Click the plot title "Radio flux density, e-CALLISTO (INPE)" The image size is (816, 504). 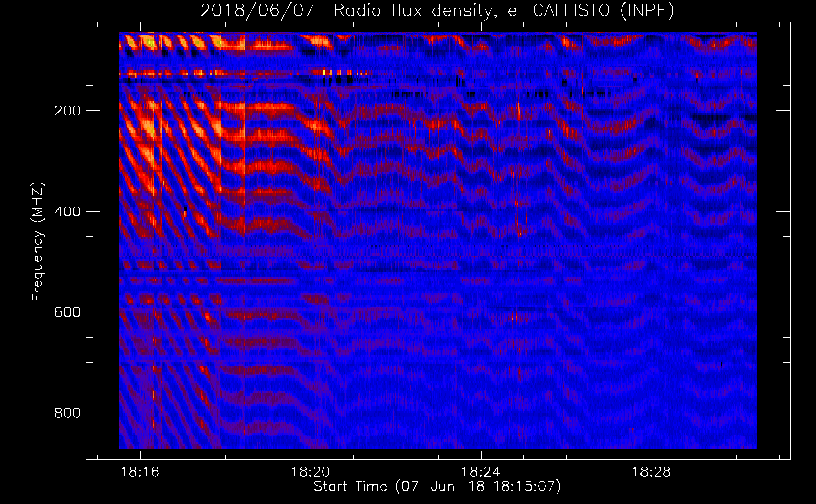pos(503,10)
